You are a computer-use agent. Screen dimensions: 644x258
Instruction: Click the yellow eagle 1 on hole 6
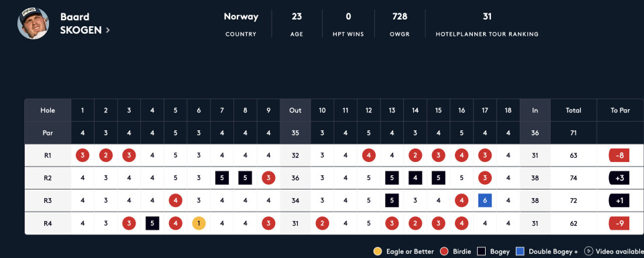point(199,224)
